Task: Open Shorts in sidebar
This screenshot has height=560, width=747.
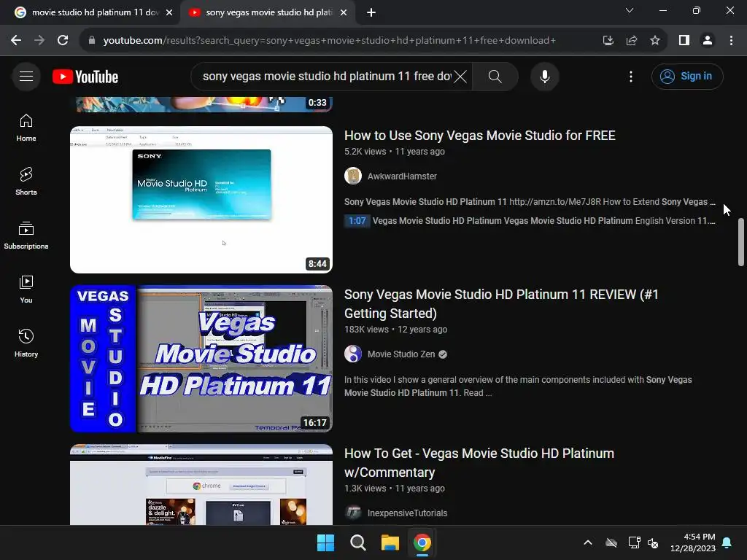Action: pyautogui.click(x=26, y=182)
